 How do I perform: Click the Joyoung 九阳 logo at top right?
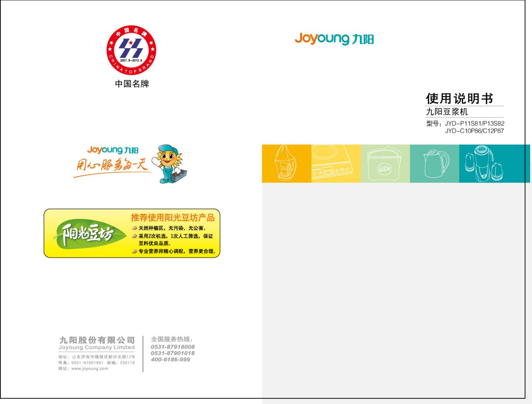click(x=334, y=38)
